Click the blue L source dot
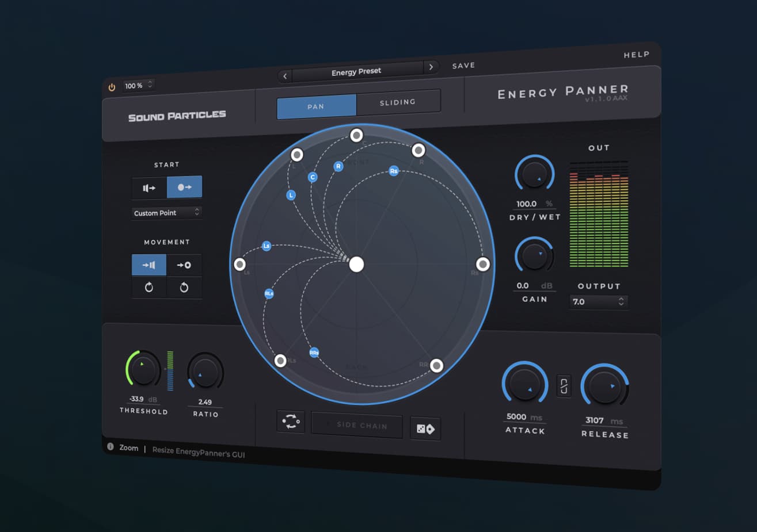Viewport: 757px width, 532px height. (x=291, y=195)
